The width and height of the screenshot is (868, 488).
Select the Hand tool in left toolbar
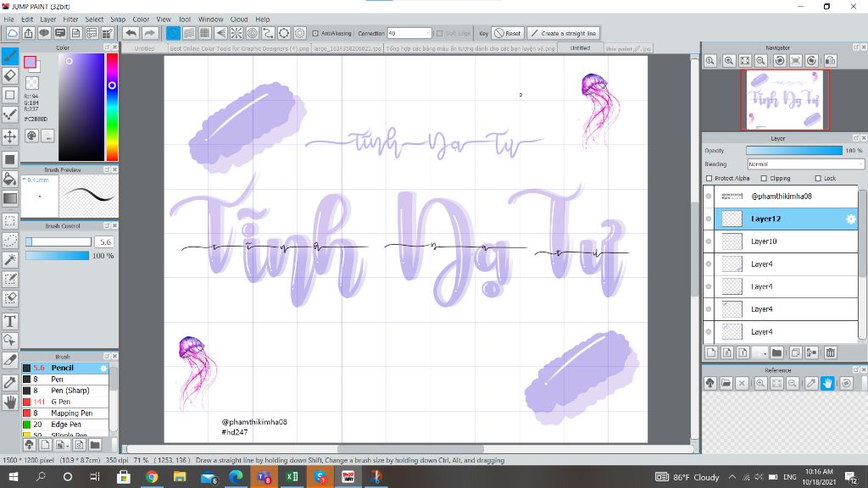point(10,402)
